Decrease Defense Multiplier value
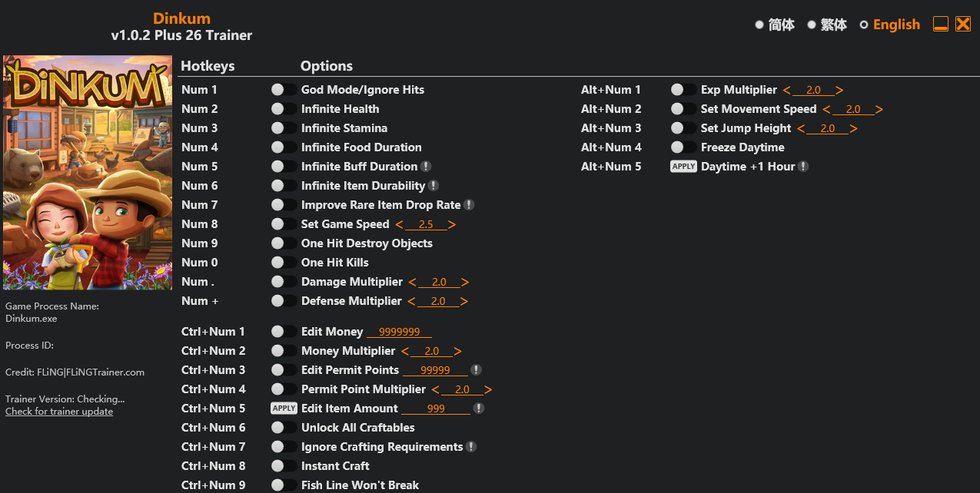This screenshot has width=980, height=493. pyautogui.click(x=411, y=302)
